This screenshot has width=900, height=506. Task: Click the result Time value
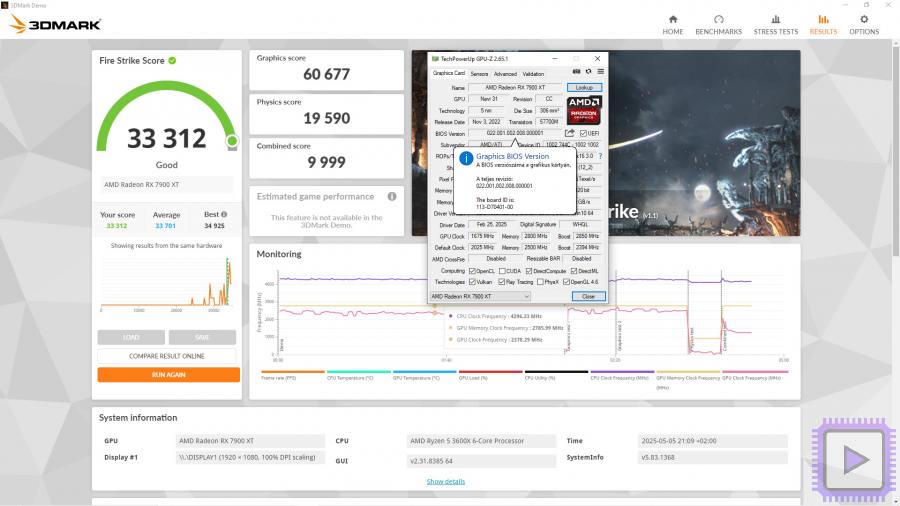pos(712,441)
